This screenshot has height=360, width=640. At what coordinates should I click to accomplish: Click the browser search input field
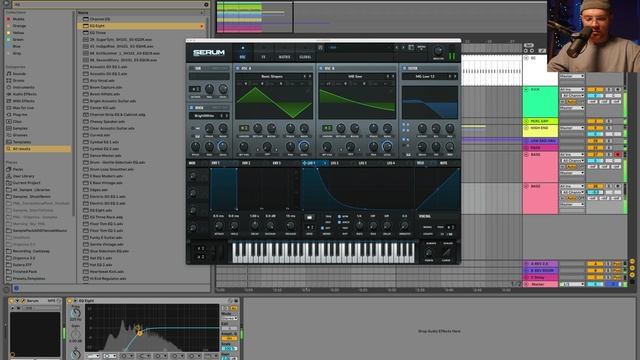click(x=108, y=4)
